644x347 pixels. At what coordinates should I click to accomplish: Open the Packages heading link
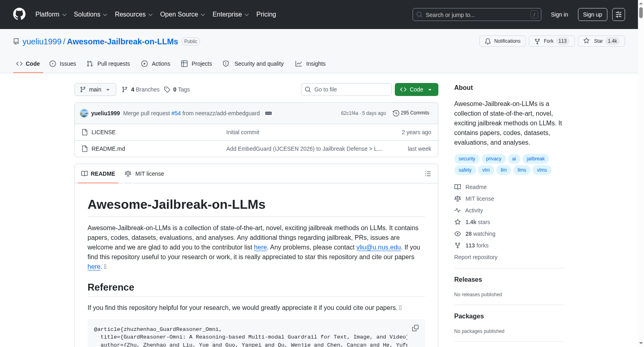tap(469, 316)
